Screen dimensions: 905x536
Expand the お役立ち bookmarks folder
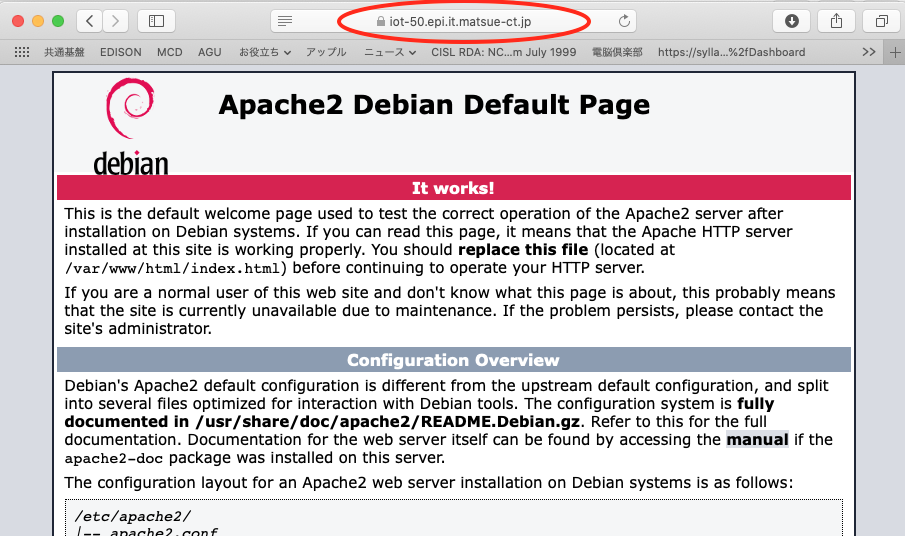click(265, 52)
